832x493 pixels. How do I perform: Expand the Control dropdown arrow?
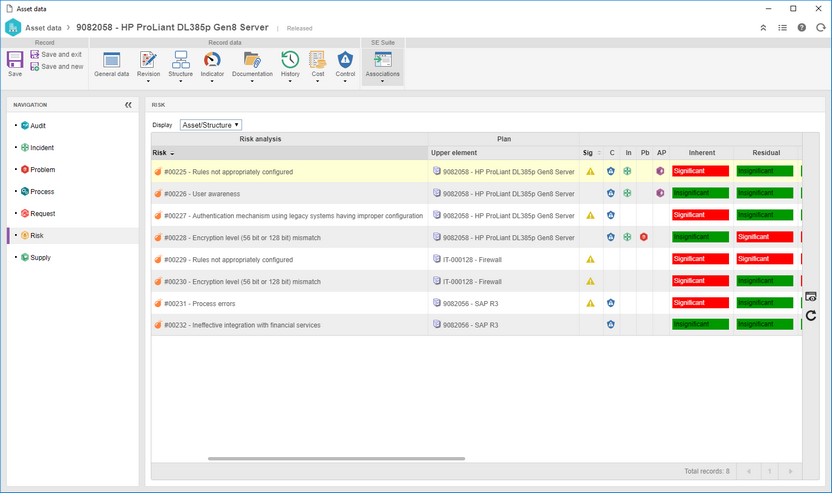(345, 81)
